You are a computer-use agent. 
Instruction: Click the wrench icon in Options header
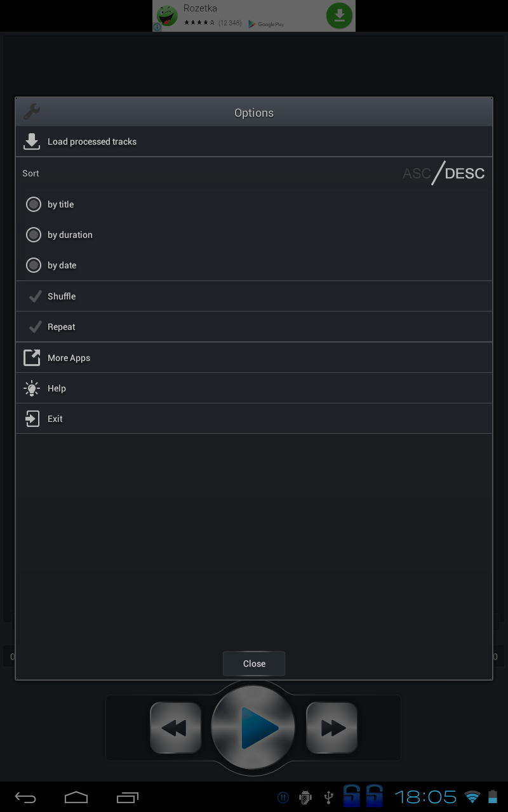click(x=32, y=112)
